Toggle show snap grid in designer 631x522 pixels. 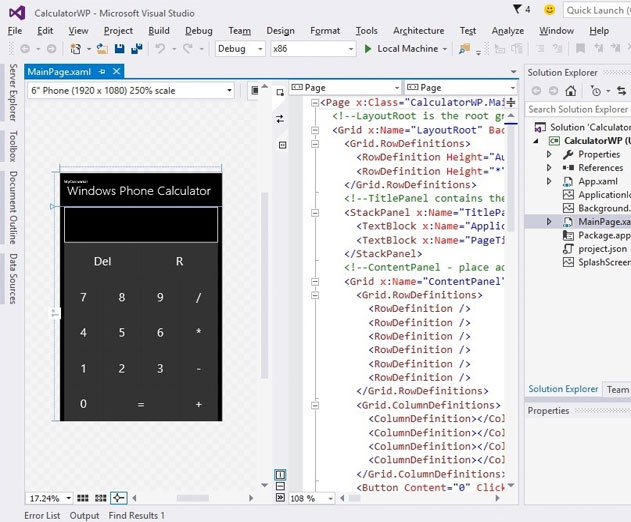click(82, 498)
